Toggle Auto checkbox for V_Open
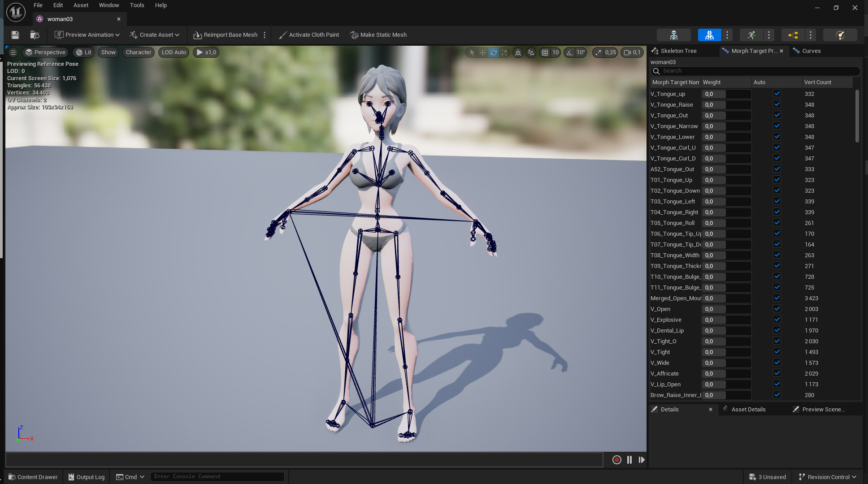868x484 pixels. click(x=777, y=309)
